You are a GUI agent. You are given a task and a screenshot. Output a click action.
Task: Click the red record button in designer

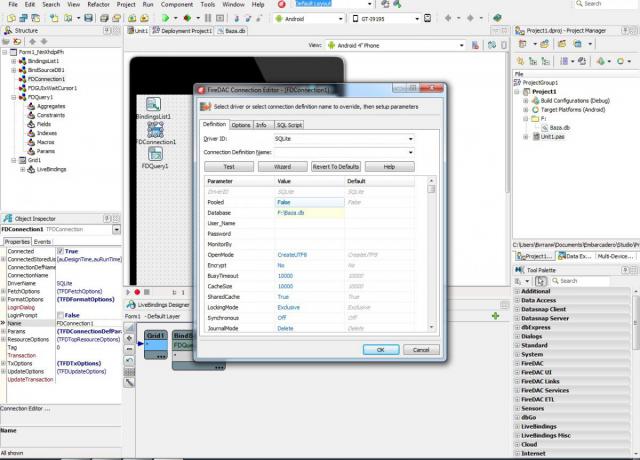click(x=137, y=292)
